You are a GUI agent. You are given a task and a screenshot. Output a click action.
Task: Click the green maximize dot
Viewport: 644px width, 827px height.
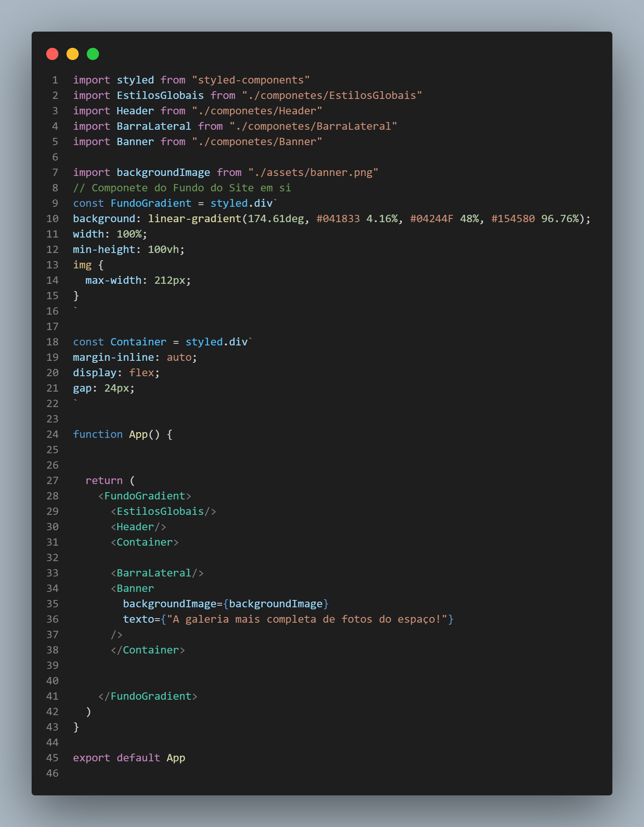(x=93, y=54)
